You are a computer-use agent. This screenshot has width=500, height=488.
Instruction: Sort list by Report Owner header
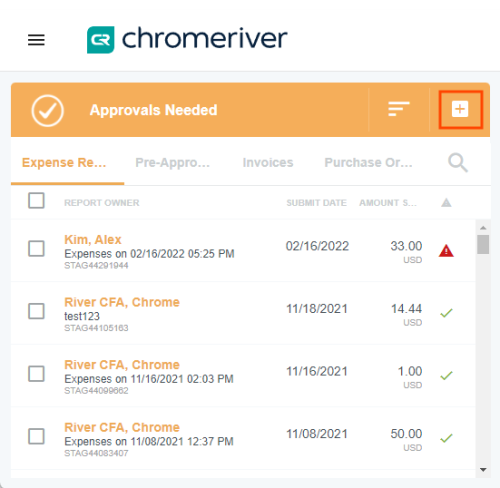(102, 203)
